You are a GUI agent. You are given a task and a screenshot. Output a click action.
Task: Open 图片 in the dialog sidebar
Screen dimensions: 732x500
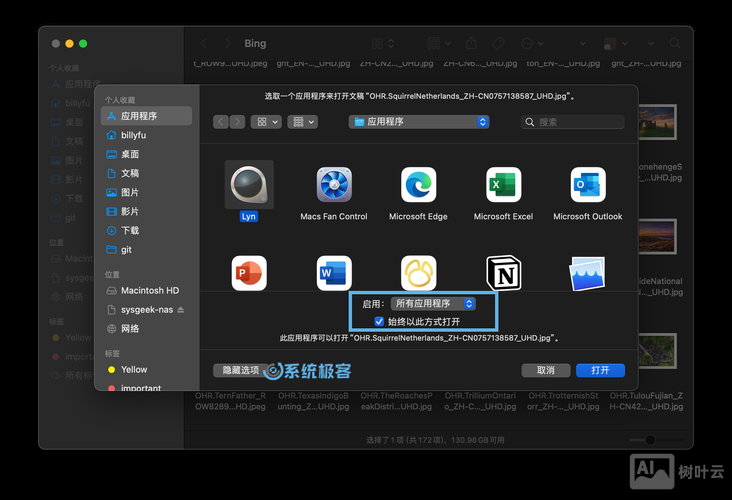click(x=147, y=192)
